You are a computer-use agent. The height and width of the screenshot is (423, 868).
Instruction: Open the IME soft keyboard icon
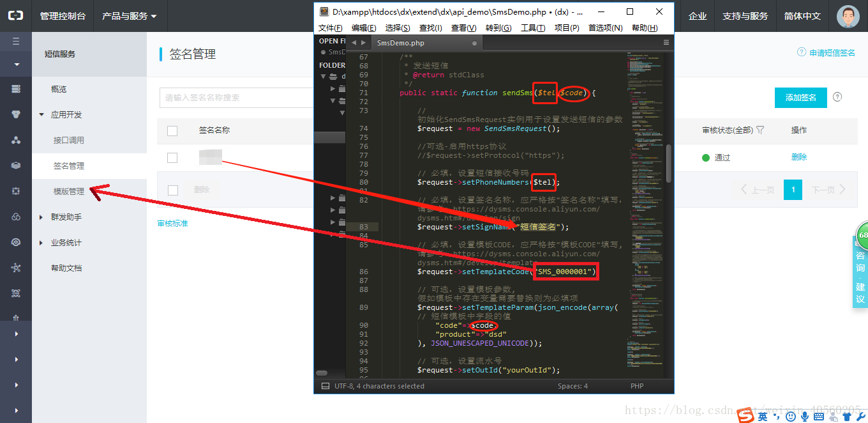click(x=819, y=417)
